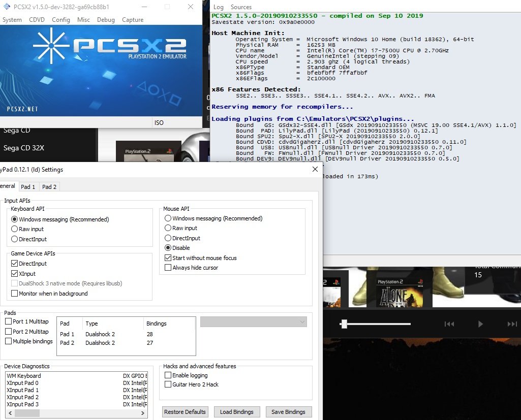Click the volume slider in media player
The width and height of the screenshot is (521, 420).
click(376, 324)
